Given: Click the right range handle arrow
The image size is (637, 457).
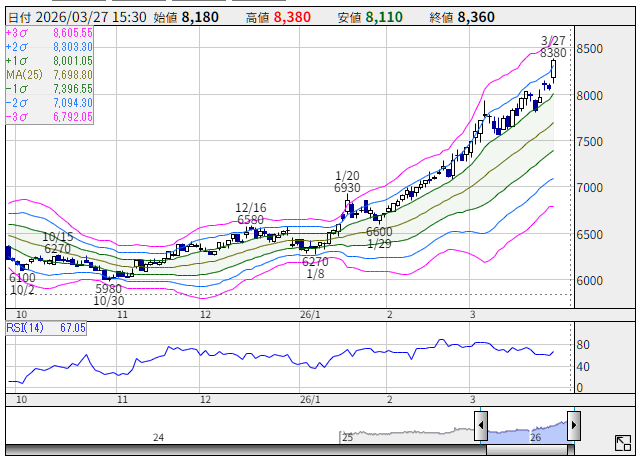Looking at the screenshot, I should pyautogui.click(x=574, y=425).
